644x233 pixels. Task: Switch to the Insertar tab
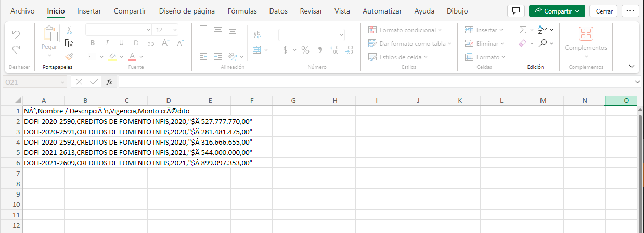click(89, 11)
